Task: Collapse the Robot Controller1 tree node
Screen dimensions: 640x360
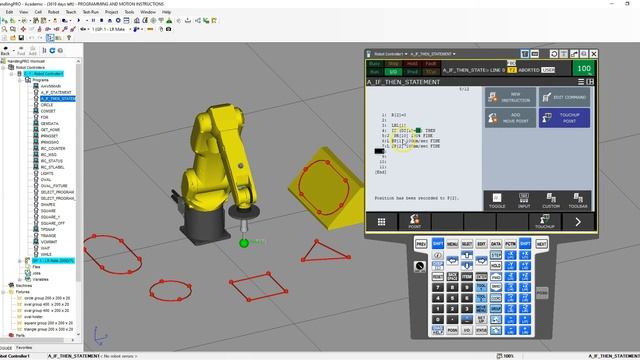Action: coord(12,74)
